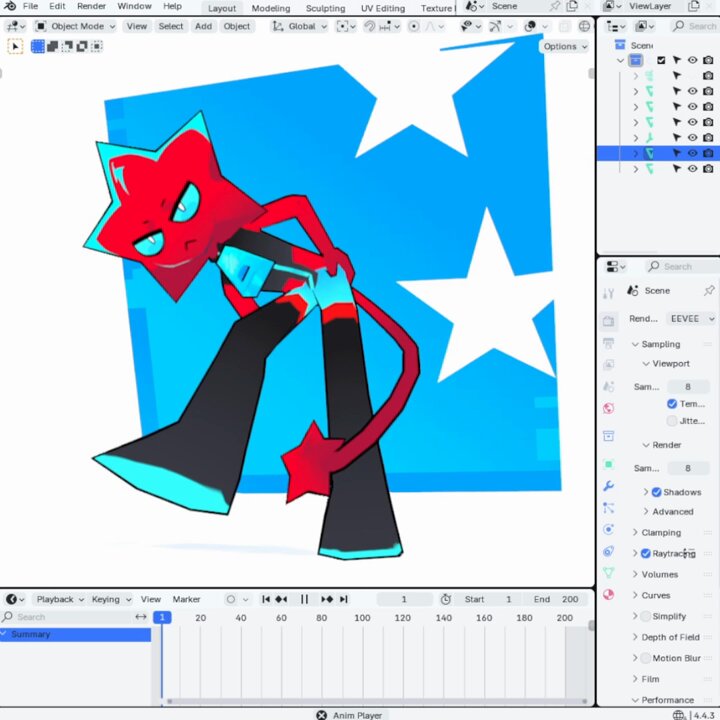Click the swap arrows beside timeline search
Screen dimensions: 720x720
pyautogui.click(x=141, y=617)
